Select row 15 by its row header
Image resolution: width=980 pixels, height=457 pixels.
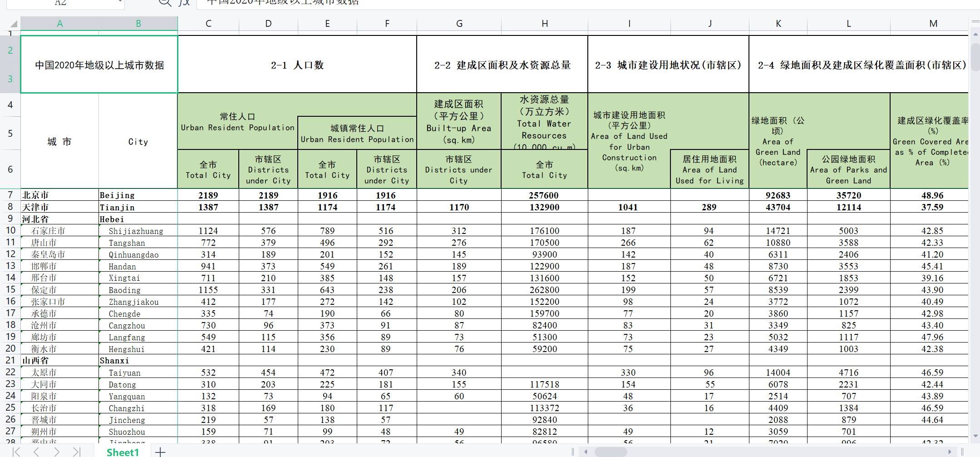pos(10,289)
